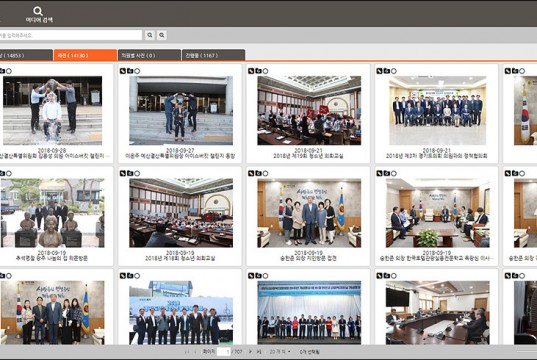Go to the next page with the arrow
The image size is (537, 360).
click(250, 352)
